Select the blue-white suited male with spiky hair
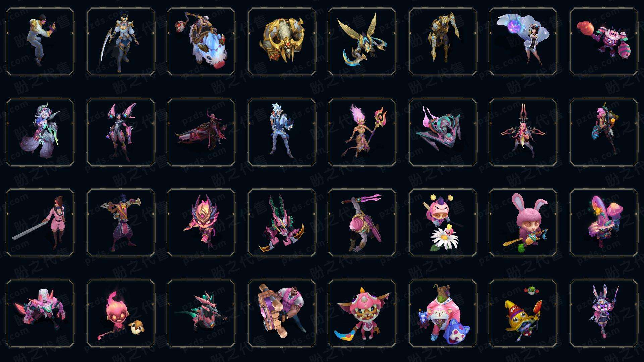The height and width of the screenshot is (362, 644). [x=282, y=132]
